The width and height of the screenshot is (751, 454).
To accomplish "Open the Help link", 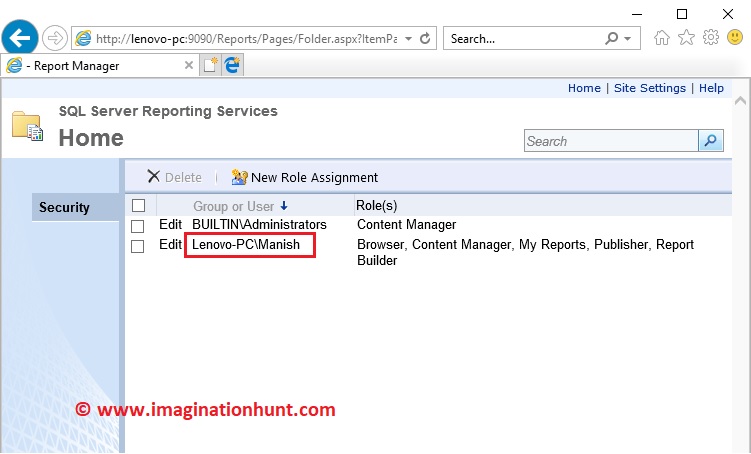I will click(711, 88).
